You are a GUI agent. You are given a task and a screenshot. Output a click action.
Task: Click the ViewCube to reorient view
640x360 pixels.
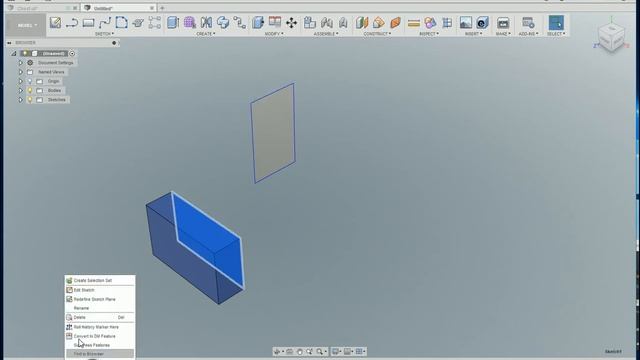(x=612, y=38)
